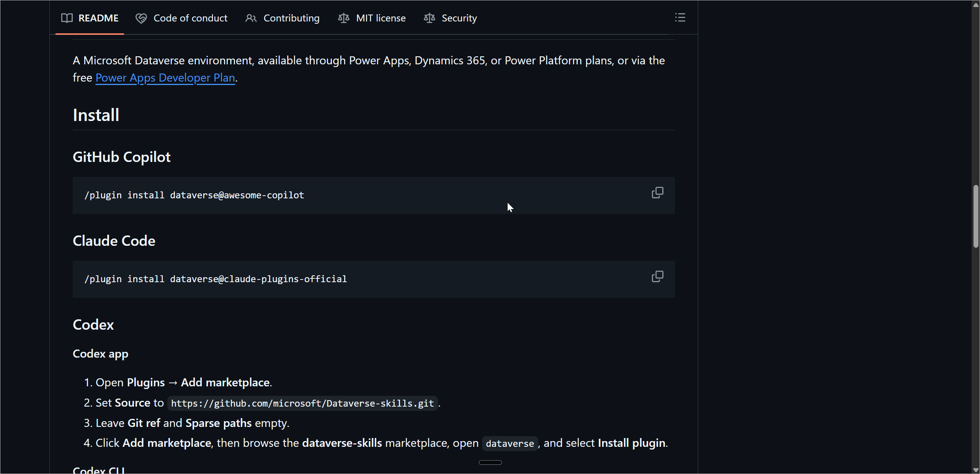Click the Contributing people icon

point(251,18)
